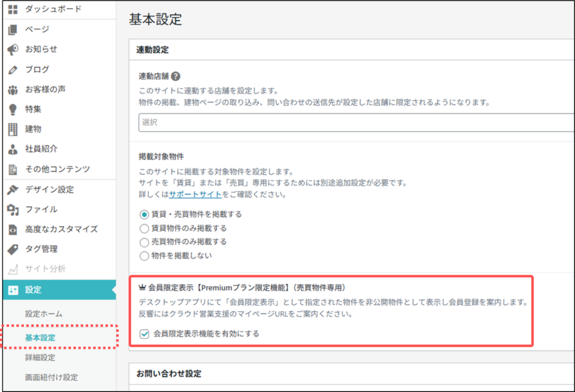Screen dimensions: 575x392
Task: Click the ファイル media icon
Action: pyautogui.click(x=13, y=209)
